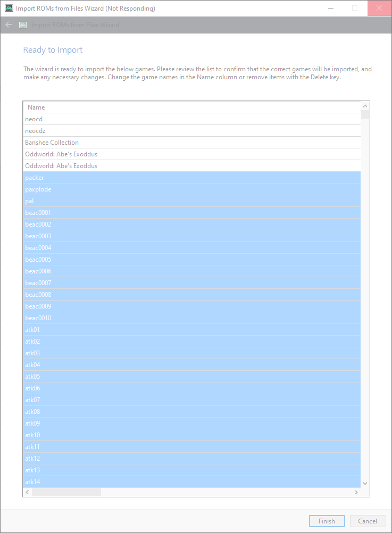Select the atk11 row
Image resolution: width=392 pixels, height=533 pixels.
pyautogui.click(x=192, y=447)
